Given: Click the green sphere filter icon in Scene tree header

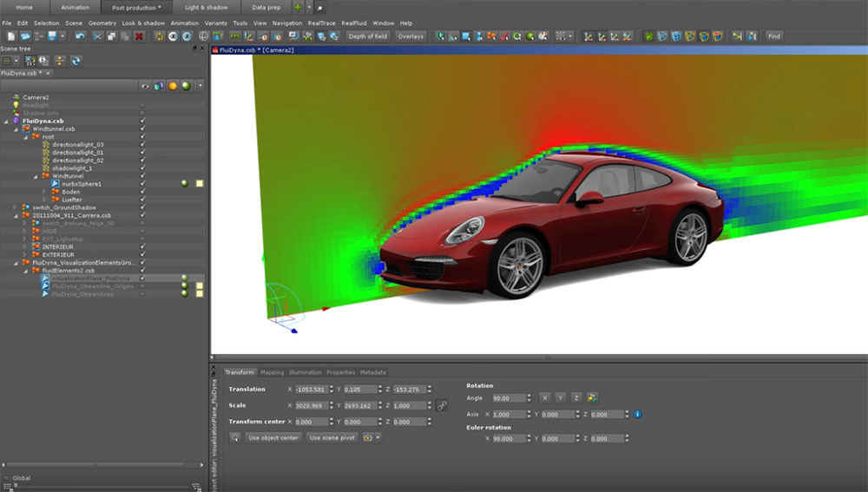Looking at the screenshot, I should 186,86.
